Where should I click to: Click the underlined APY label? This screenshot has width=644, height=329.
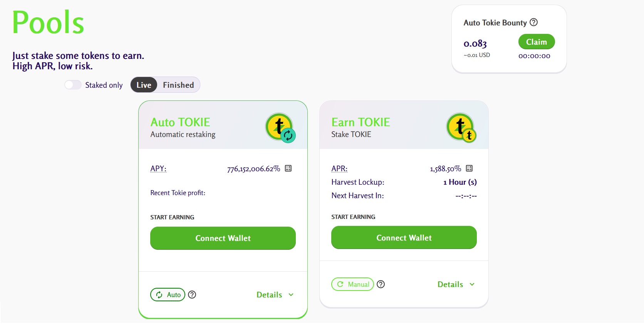pyautogui.click(x=158, y=169)
